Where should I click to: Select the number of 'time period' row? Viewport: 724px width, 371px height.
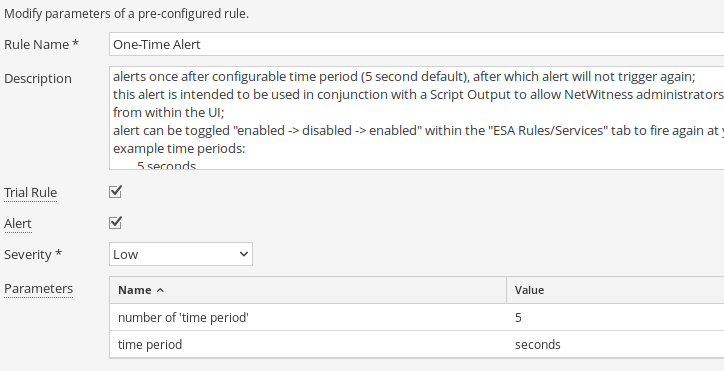click(x=417, y=317)
